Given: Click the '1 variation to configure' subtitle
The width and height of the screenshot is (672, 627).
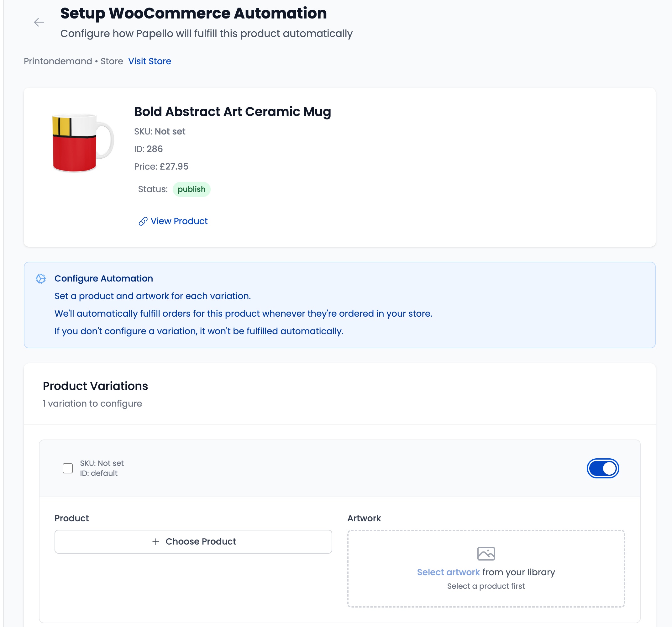Looking at the screenshot, I should click(x=92, y=404).
